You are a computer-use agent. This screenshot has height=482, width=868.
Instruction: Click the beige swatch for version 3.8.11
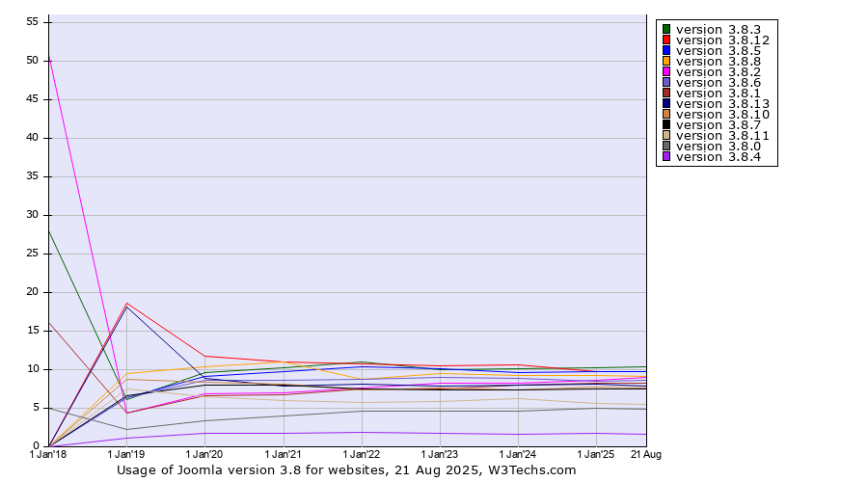click(666, 136)
